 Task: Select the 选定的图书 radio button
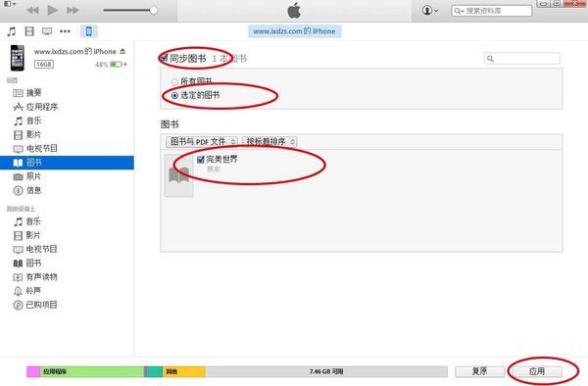174,96
